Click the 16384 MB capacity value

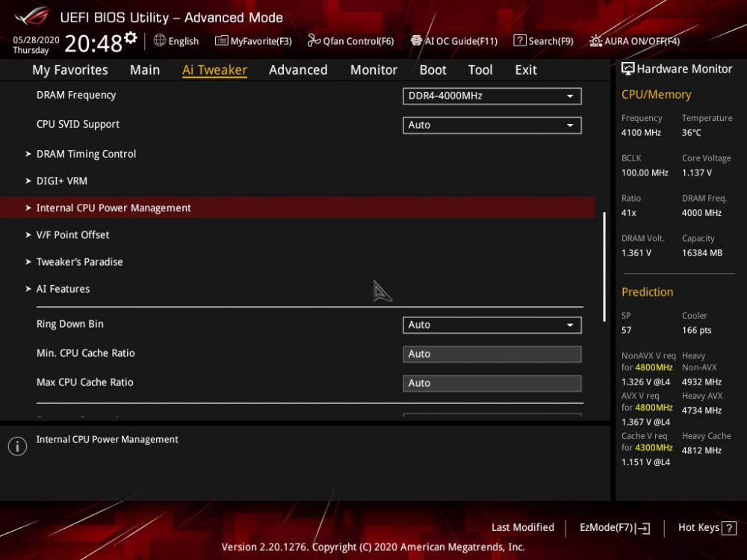(701, 253)
